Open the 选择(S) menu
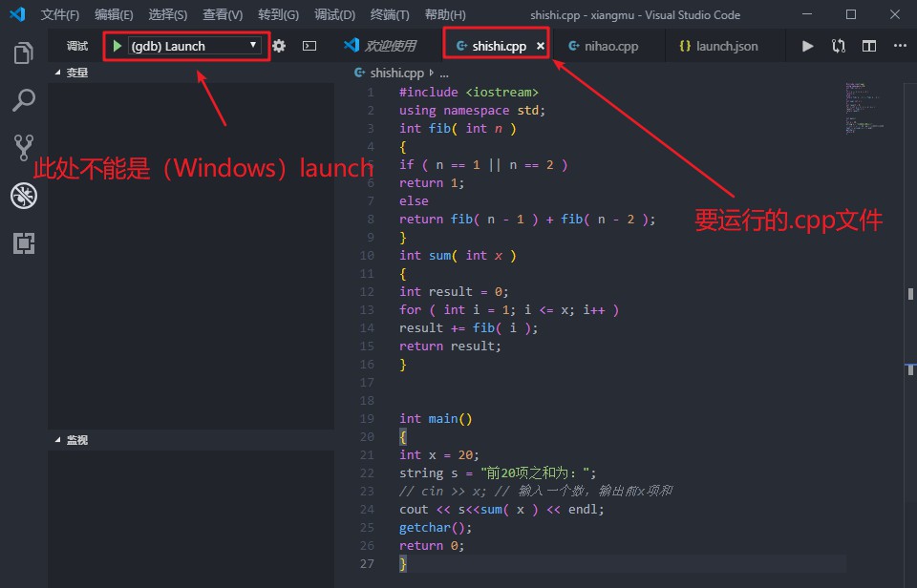Viewport: 917px width, 588px height. click(167, 14)
